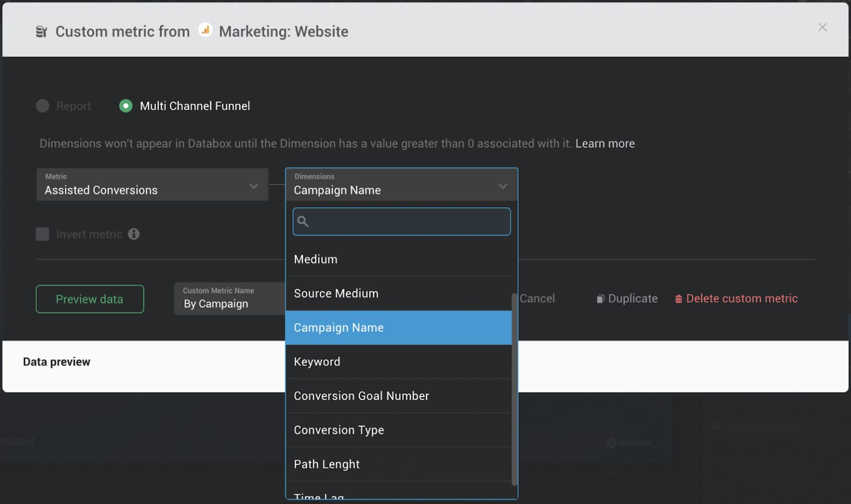
Task: Open the Learn more link
Action: tap(605, 143)
